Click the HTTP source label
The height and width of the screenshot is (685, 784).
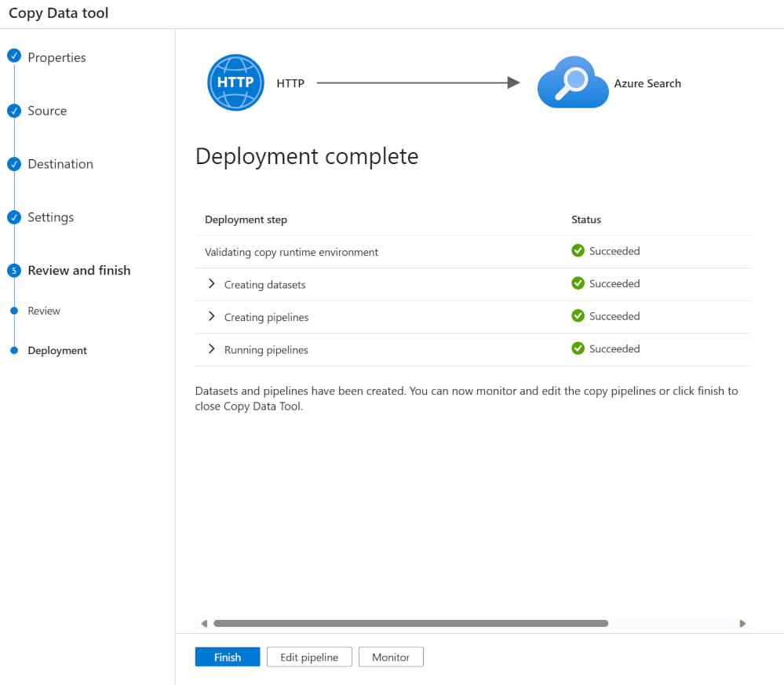click(290, 83)
